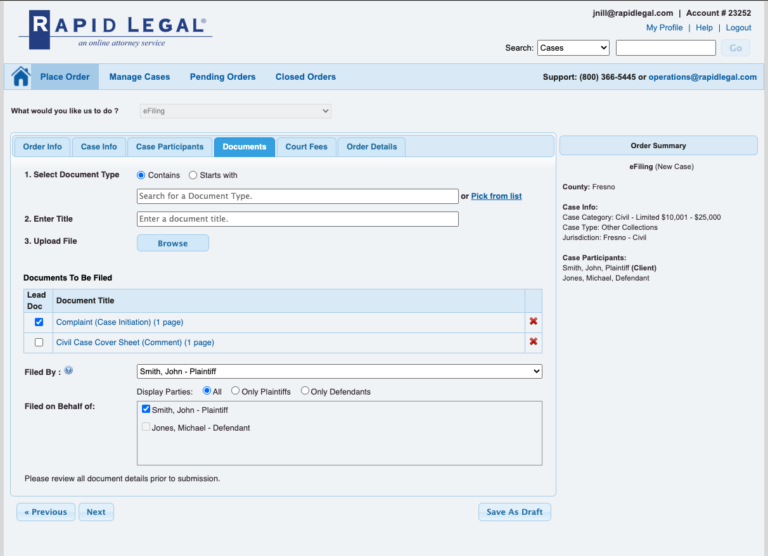Open the eFiling service dropdown
This screenshot has width=768, height=556.
236,111
